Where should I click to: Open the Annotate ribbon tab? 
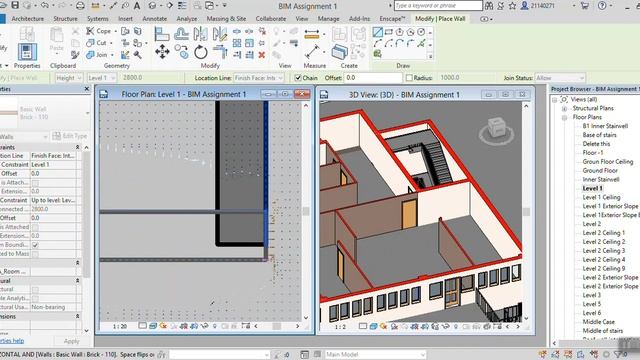tap(154, 19)
